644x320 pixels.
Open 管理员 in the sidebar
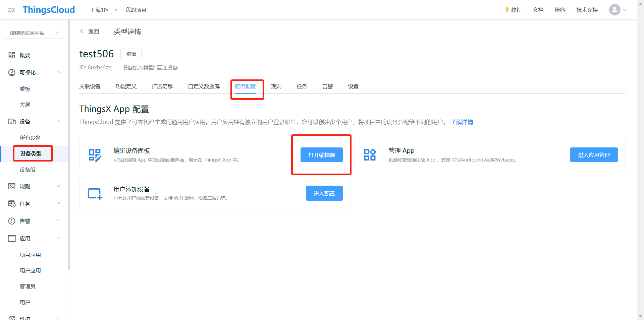pos(28,286)
